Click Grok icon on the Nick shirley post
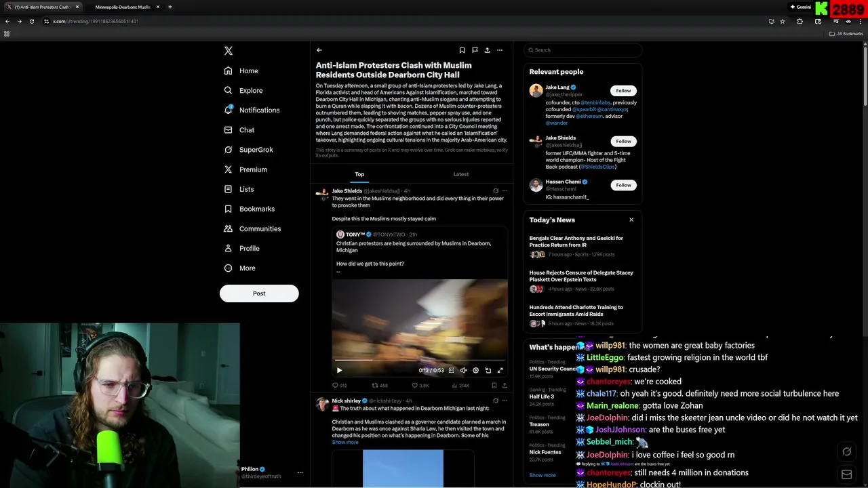This screenshot has width=868, height=488. 495,401
